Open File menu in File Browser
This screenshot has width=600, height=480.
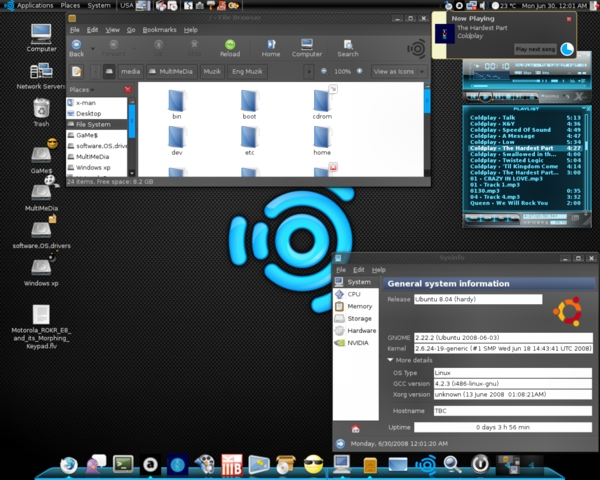(75, 30)
